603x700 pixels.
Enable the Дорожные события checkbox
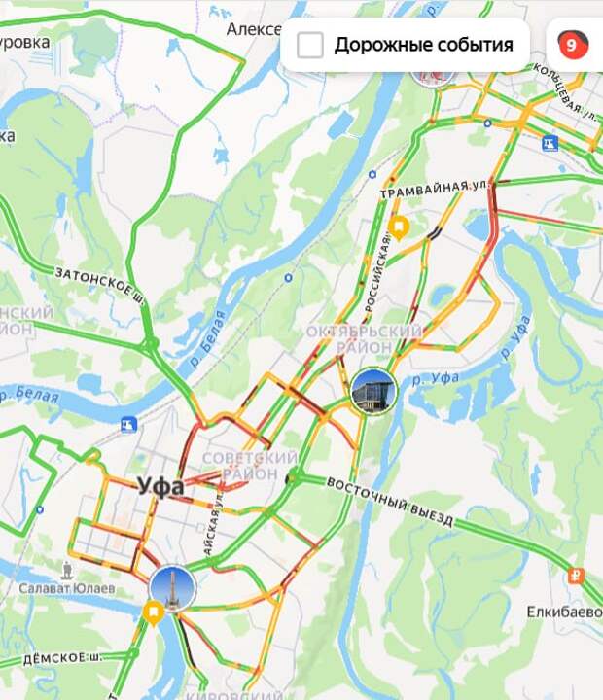[310, 45]
